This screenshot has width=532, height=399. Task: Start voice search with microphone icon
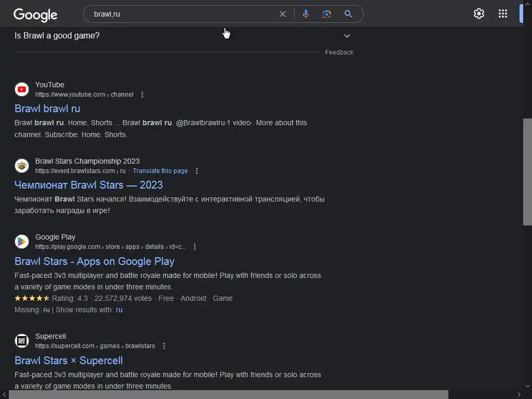(x=305, y=14)
